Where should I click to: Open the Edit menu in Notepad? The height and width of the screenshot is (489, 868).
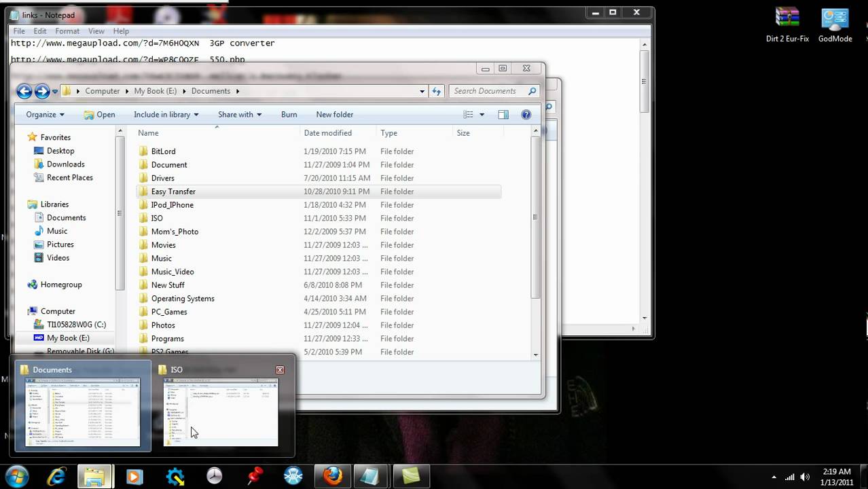(40, 31)
